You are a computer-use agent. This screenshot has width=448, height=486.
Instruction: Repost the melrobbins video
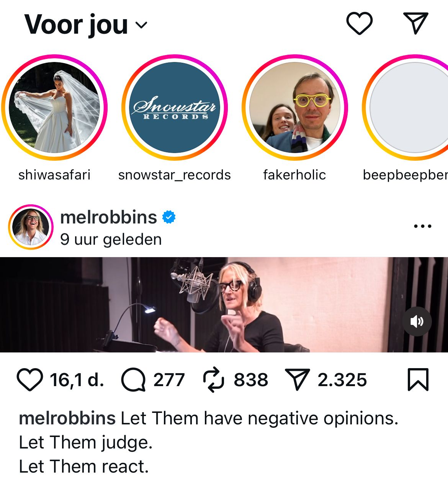pos(213,380)
